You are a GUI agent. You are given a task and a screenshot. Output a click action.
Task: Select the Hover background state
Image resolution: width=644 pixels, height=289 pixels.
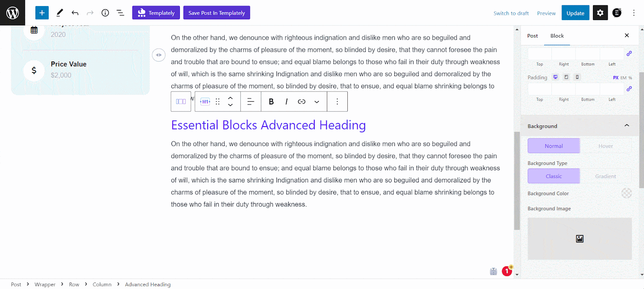pyautogui.click(x=606, y=146)
